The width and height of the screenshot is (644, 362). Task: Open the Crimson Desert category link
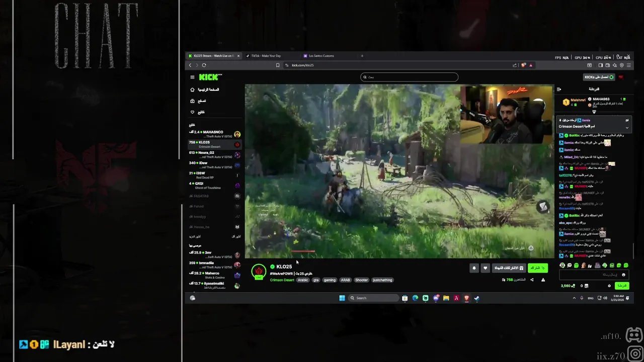point(282,280)
